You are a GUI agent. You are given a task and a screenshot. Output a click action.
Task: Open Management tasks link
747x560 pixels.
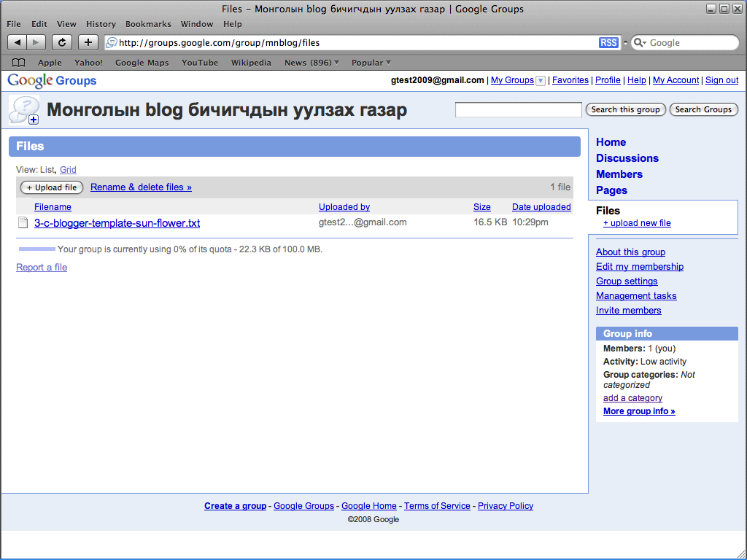(x=636, y=296)
